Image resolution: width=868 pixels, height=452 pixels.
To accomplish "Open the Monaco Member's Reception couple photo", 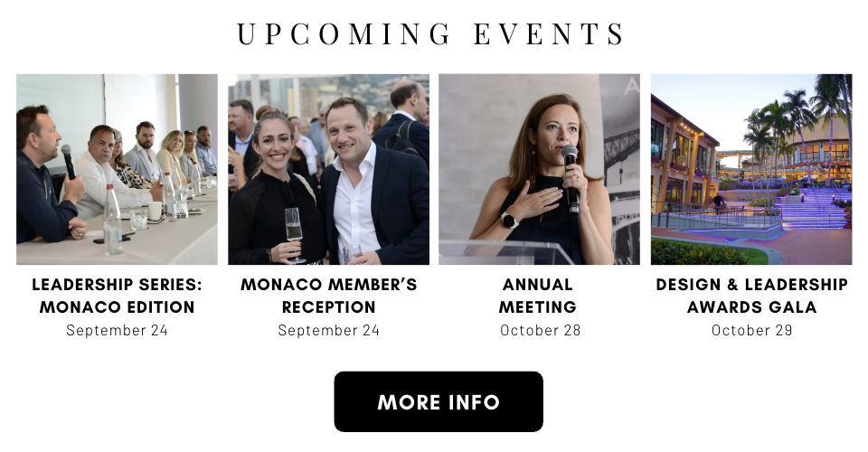I will 328,169.
